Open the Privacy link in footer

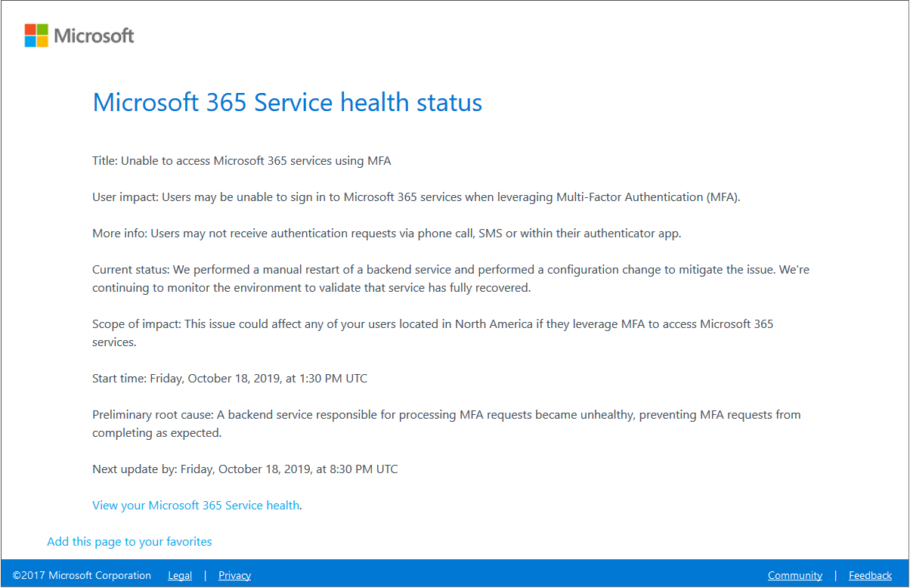click(x=234, y=575)
